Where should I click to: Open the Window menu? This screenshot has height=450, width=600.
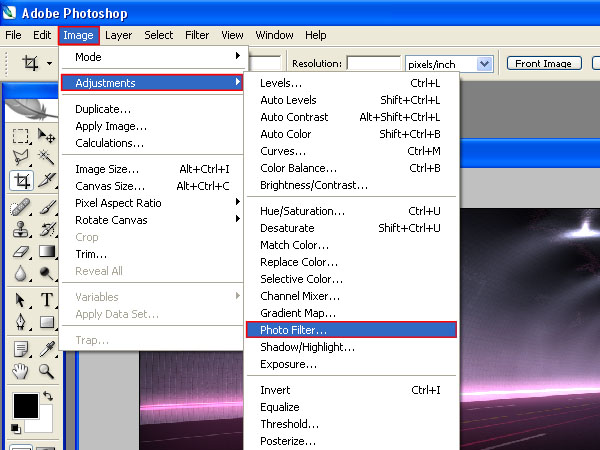click(274, 35)
